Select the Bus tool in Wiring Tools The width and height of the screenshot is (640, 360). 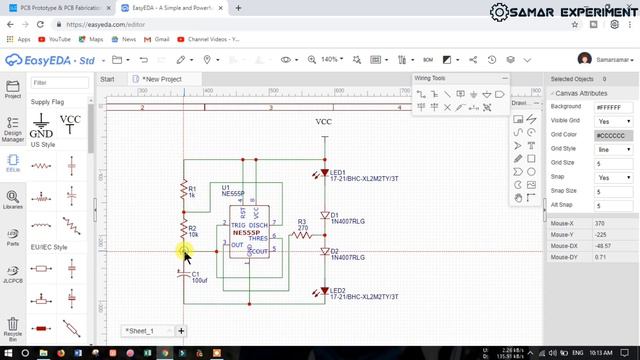coord(434,94)
